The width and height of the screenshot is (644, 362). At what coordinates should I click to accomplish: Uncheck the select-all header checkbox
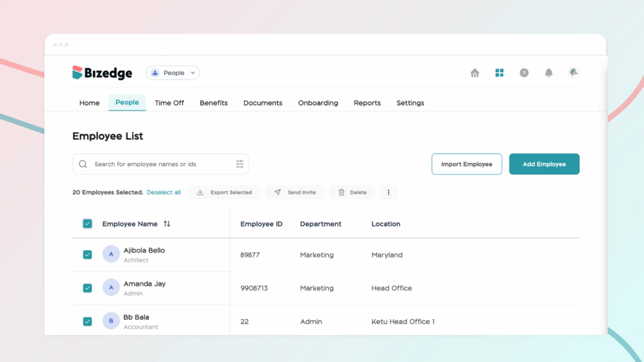pos(87,224)
